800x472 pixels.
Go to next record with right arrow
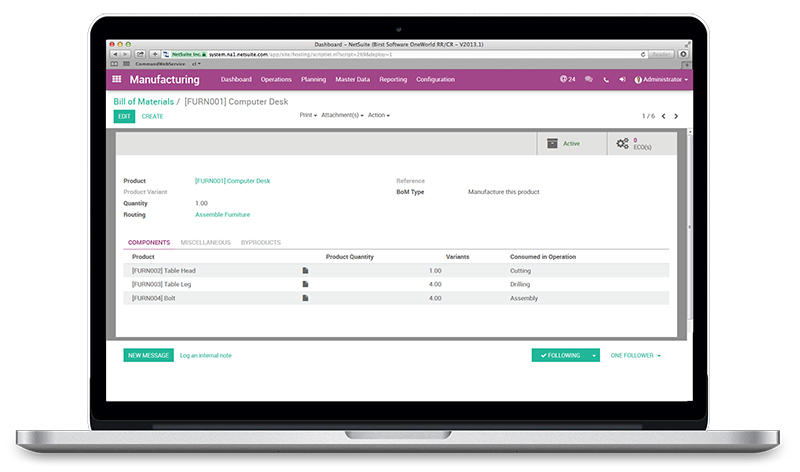pyautogui.click(x=676, y=116)
